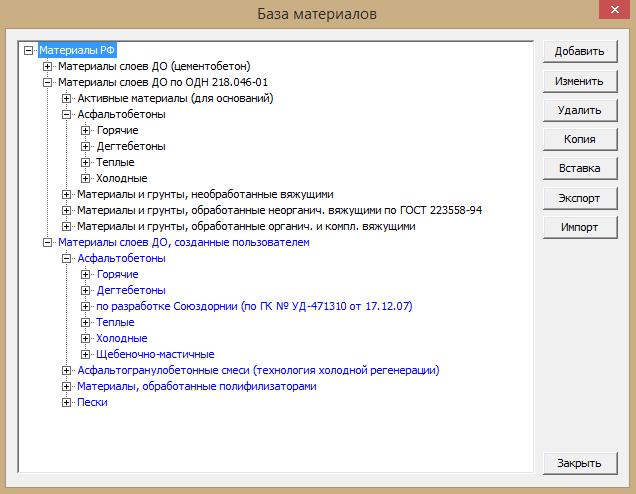Expand Активные материалы (для оснований) node
The image size is (636, 494).
click(66, 99)
